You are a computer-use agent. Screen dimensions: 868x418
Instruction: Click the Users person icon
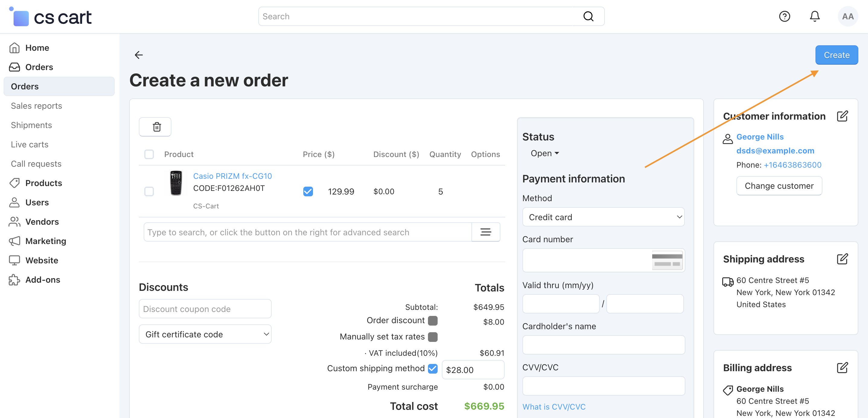point(14,202)
